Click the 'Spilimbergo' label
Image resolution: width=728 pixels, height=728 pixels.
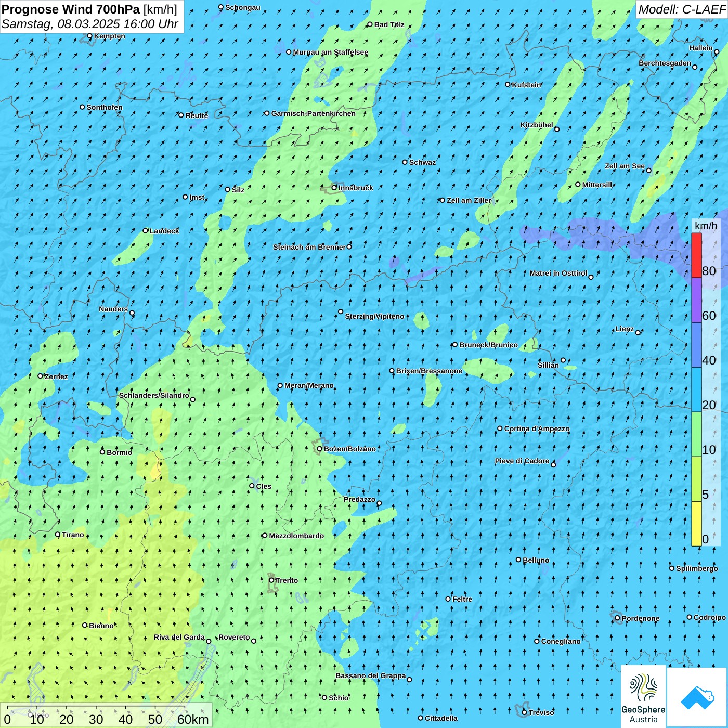697,568
